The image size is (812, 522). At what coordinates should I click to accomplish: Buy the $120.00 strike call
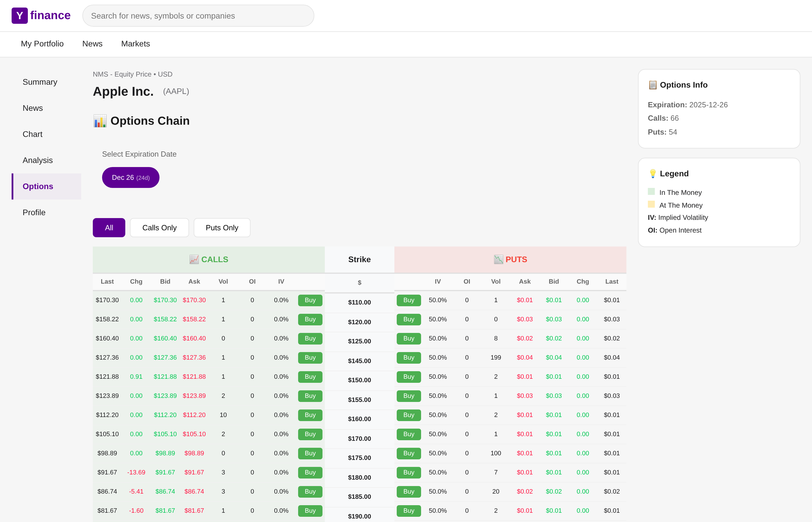tap(310, 319)
